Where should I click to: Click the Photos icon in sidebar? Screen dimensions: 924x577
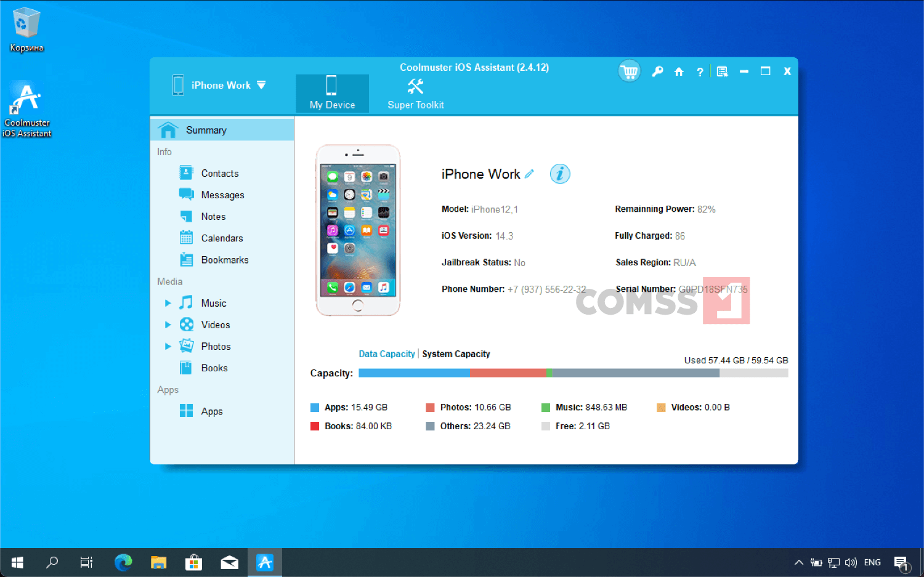tap(186, 346)
